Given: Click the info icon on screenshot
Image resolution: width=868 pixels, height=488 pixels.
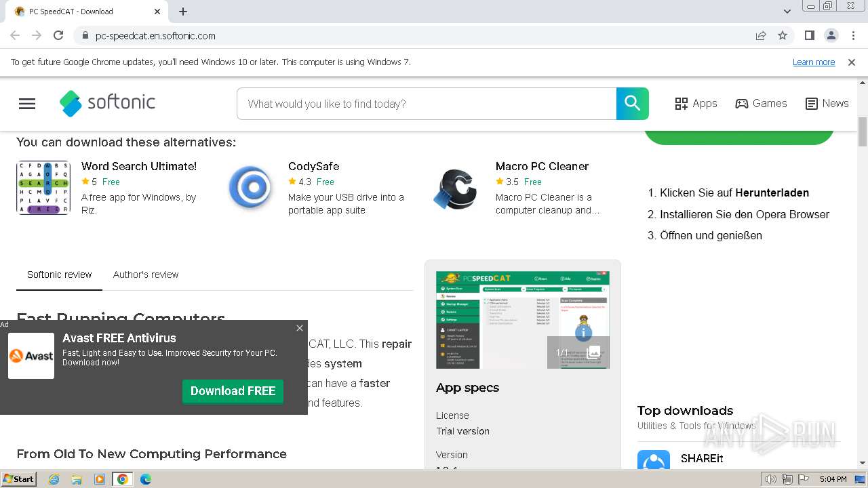Looking at the screenshot, I should pyautogui.click(x=583, y=333).
